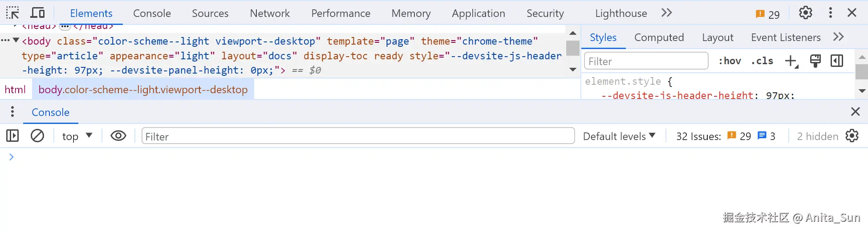This screenshot has width=868, height=231.
Task: Create a live expression with eye icon
Action: [118, 136]
